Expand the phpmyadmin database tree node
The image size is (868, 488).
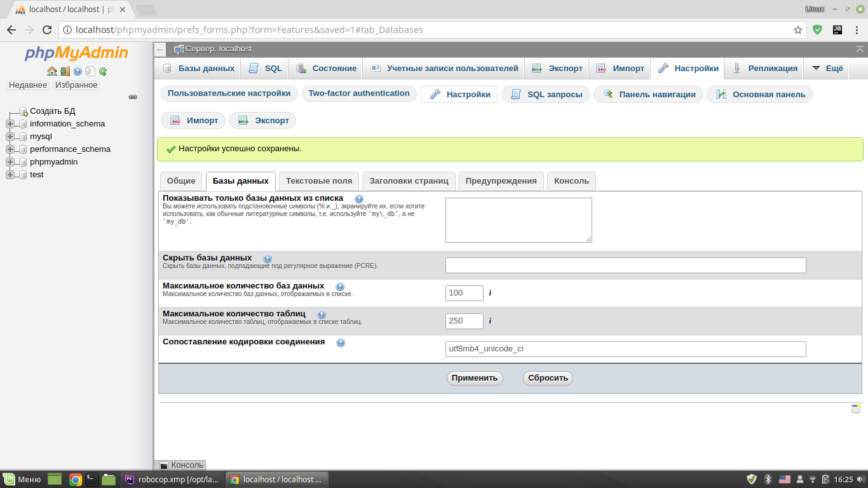[10, 162]
